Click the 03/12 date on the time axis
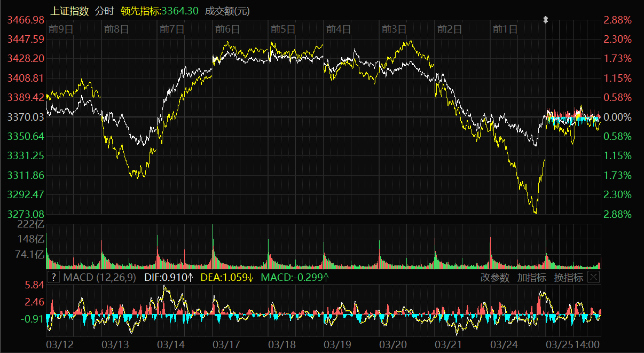The width and height of the screenshot is (644, 353). coord(60,344)
